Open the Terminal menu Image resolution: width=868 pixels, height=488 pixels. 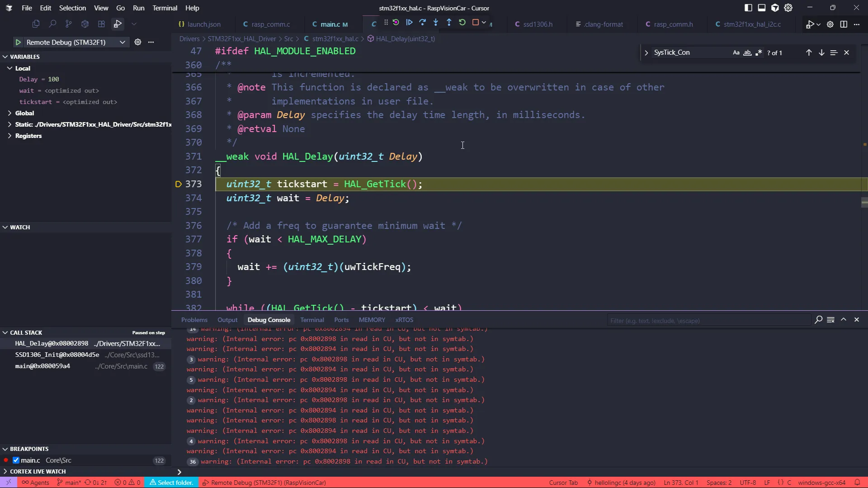click(x=165, y=8)
